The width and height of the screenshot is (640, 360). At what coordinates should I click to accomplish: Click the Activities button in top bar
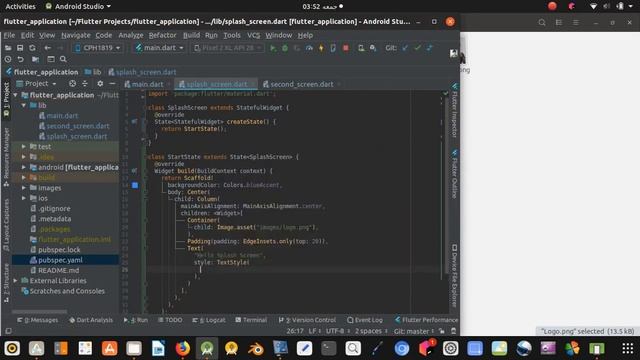(x=20, y=6)
